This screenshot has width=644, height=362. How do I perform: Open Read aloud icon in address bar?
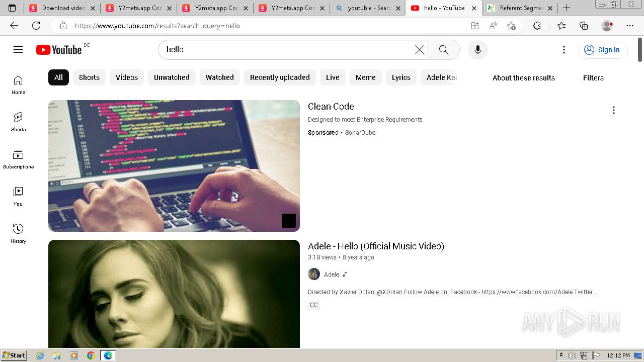pos(493,26)
